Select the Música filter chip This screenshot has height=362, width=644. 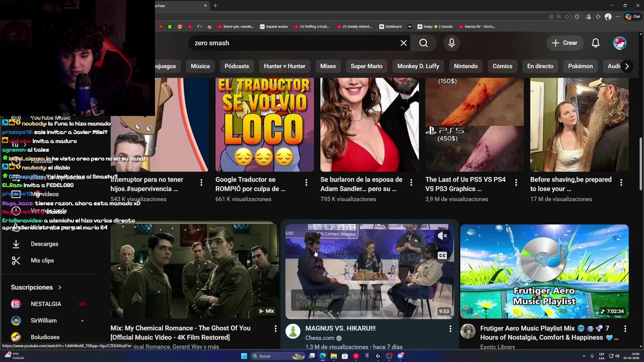[200, 66]
